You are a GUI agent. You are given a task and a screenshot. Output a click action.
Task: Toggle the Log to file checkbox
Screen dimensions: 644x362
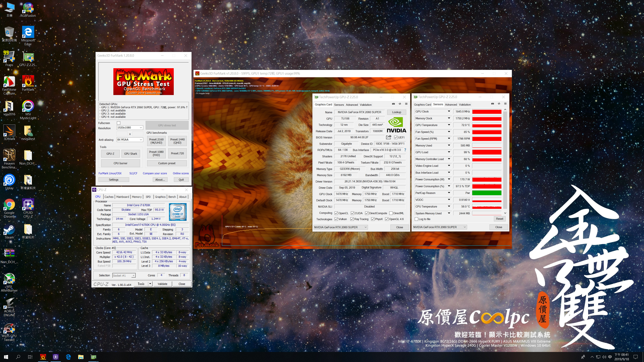click(416, 219)
